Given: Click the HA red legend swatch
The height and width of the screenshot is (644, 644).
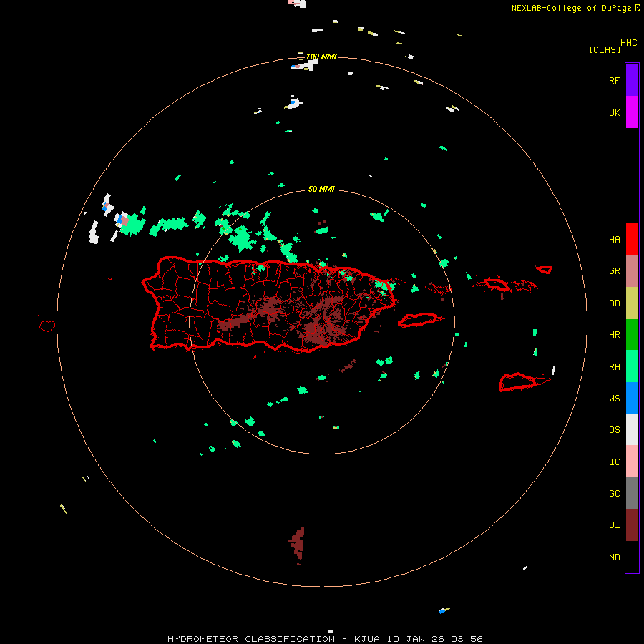Looking at the screenshot, I should tap(632, 239).
